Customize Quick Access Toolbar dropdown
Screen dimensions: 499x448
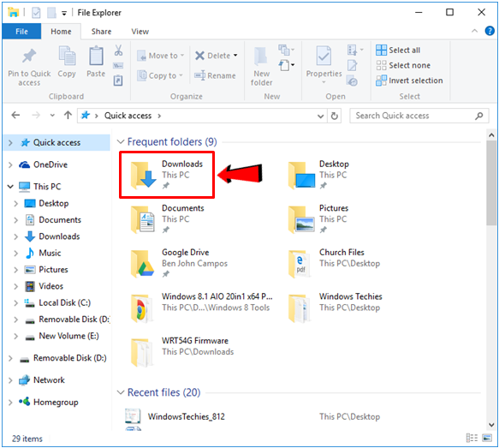[64, 14]
